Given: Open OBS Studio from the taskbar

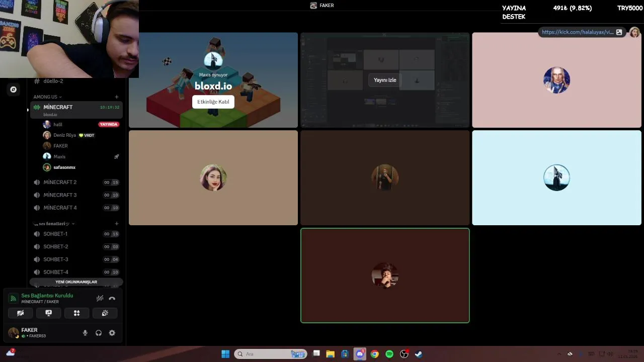Looking at the screenshot, I should click(x=404, y=354).
